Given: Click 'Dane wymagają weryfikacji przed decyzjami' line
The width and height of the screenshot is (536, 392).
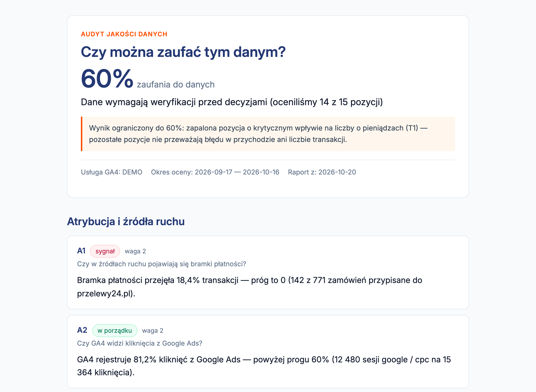Looking at the screenshot, I should 232,102.
